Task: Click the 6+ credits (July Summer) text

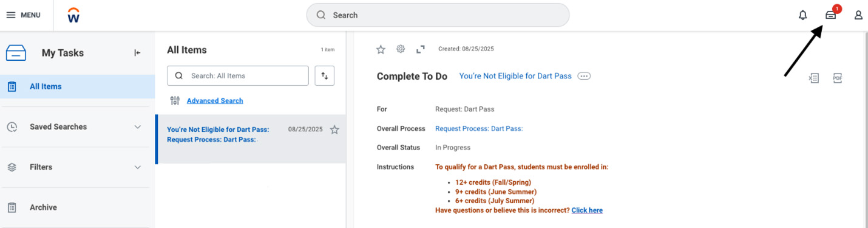Action: tap(495, 201)
